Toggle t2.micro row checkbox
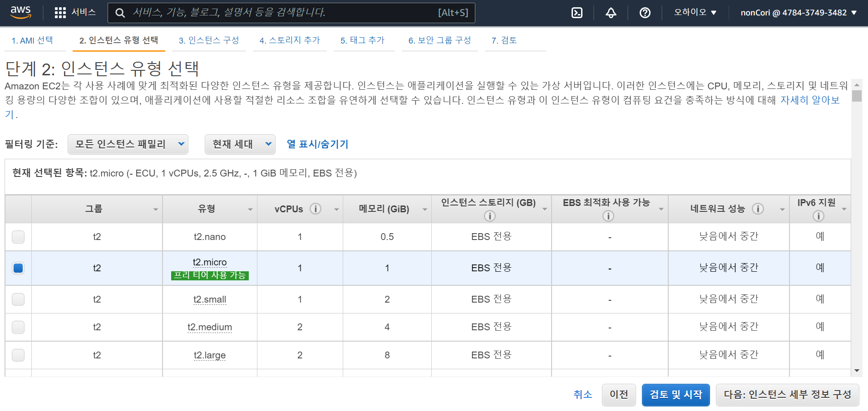Viewport: 868px width, 411px height. (18, 268)
